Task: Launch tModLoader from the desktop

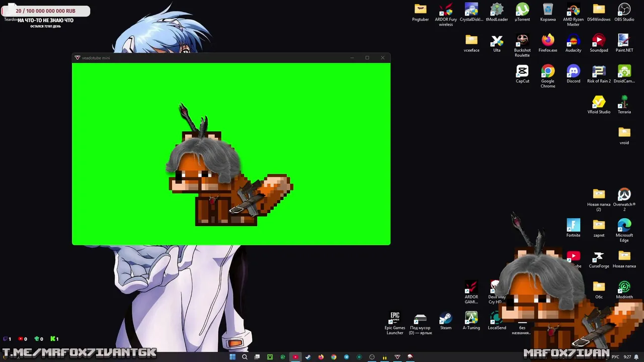Action: click(497, 13)
